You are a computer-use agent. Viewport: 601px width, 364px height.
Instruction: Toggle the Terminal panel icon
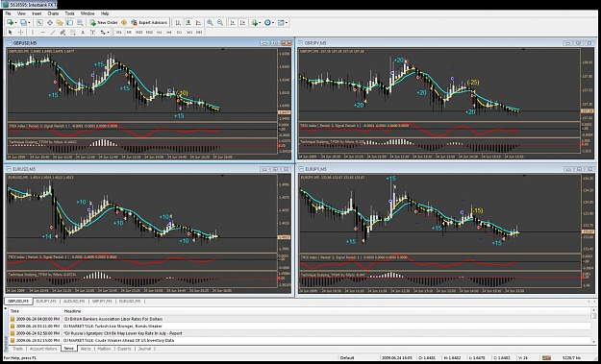point(70,23)
